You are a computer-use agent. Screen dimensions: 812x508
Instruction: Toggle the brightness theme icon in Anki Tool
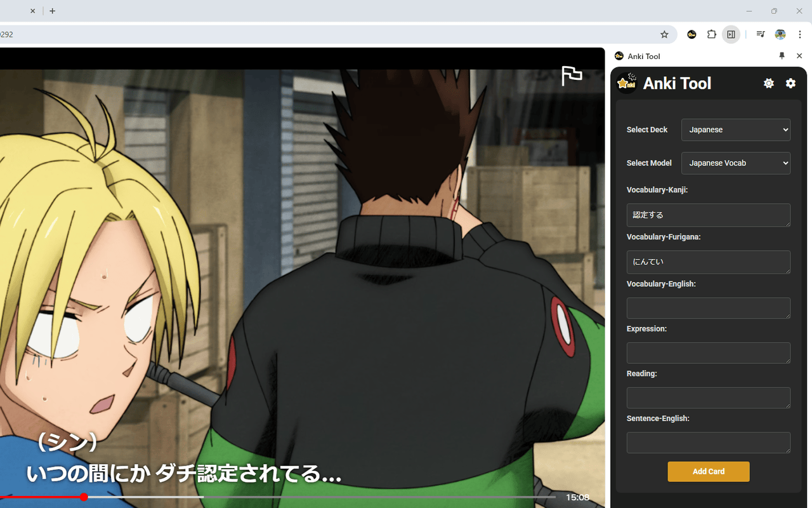[x=769, y=83]
